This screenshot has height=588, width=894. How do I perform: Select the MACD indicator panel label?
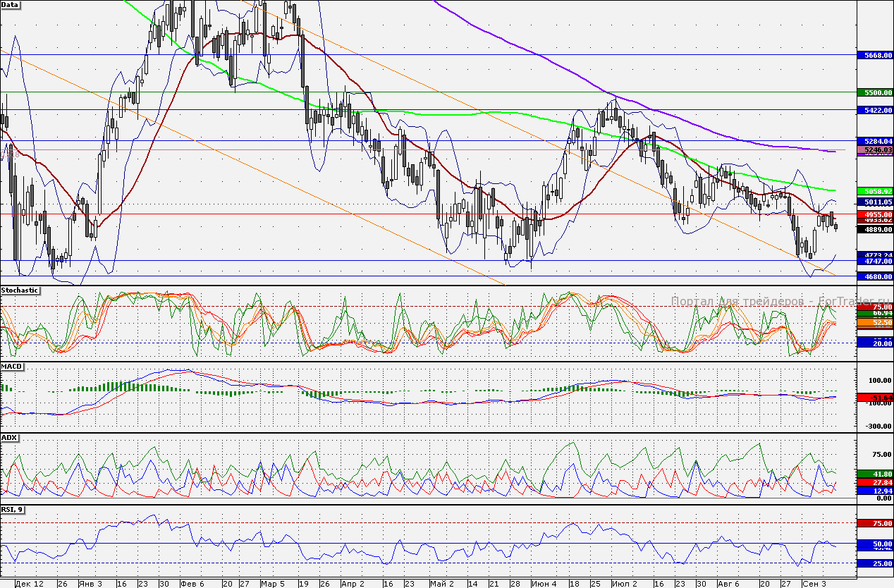(x=11, y=367)
